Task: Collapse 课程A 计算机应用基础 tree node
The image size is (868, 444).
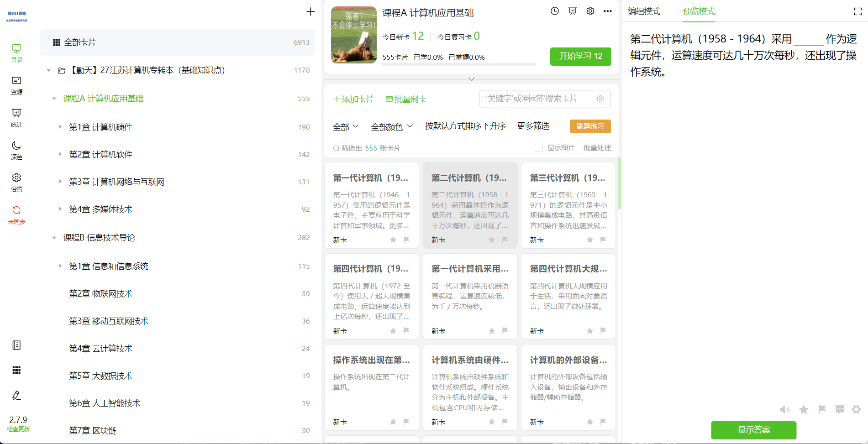Action: pyautogui.click(x=54, y=99)
